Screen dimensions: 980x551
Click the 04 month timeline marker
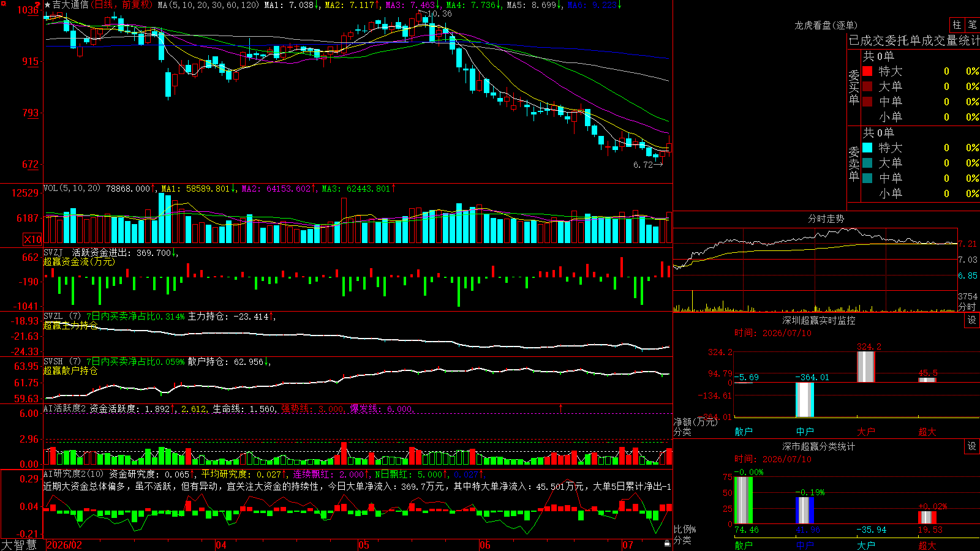click(x=221, y=545)
